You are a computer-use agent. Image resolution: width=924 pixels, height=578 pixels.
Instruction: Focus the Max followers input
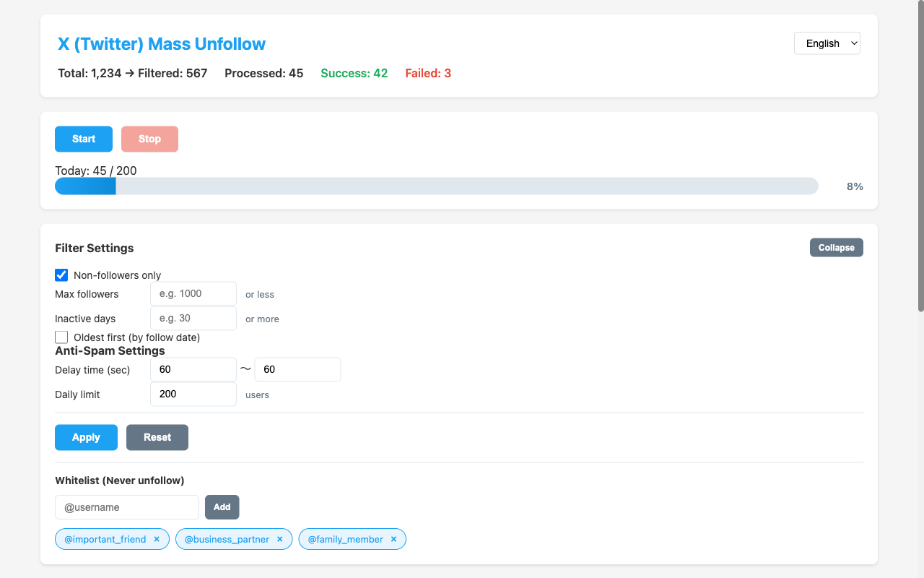coord(193,294)
